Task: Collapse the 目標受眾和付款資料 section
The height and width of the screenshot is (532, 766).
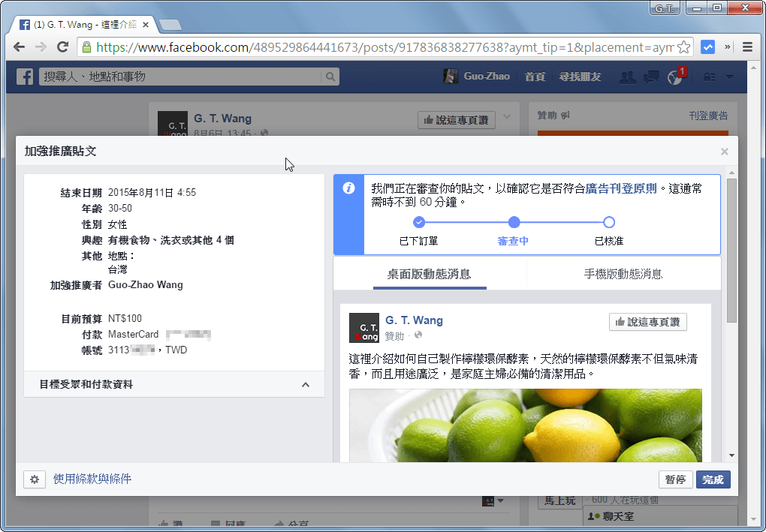Action: click(305, 384)
